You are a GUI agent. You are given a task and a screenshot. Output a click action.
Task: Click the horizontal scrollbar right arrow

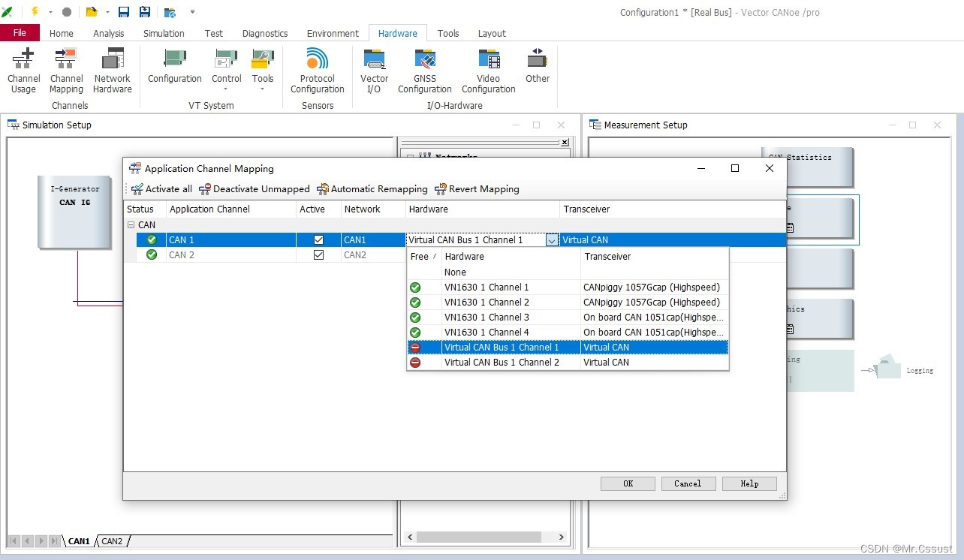561,537
